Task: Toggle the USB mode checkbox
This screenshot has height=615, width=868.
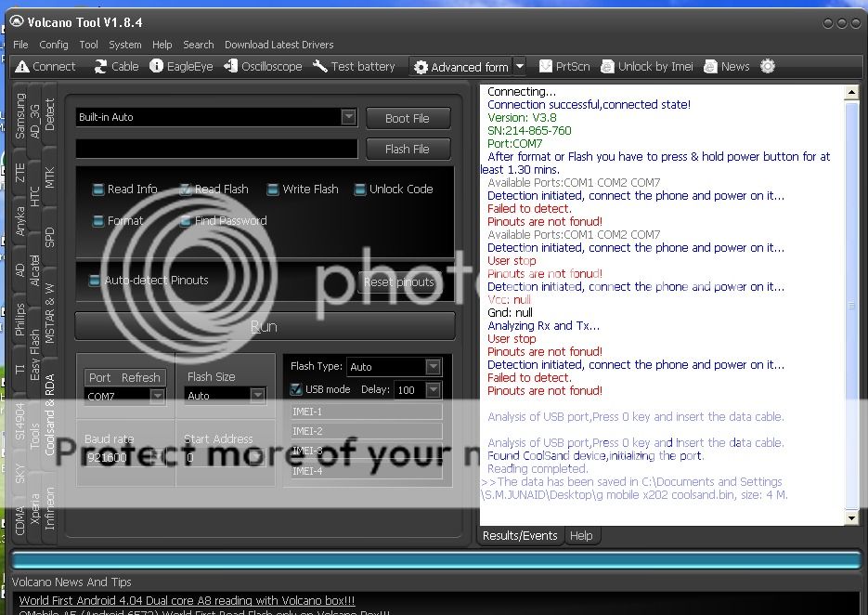Action: coord(296,389)
